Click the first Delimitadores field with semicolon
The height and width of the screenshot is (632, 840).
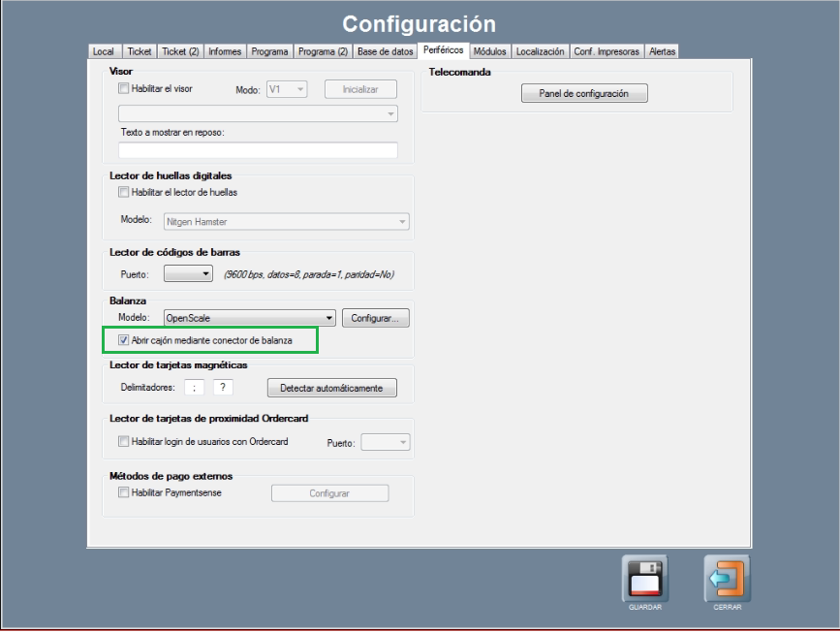pos(196,388)
